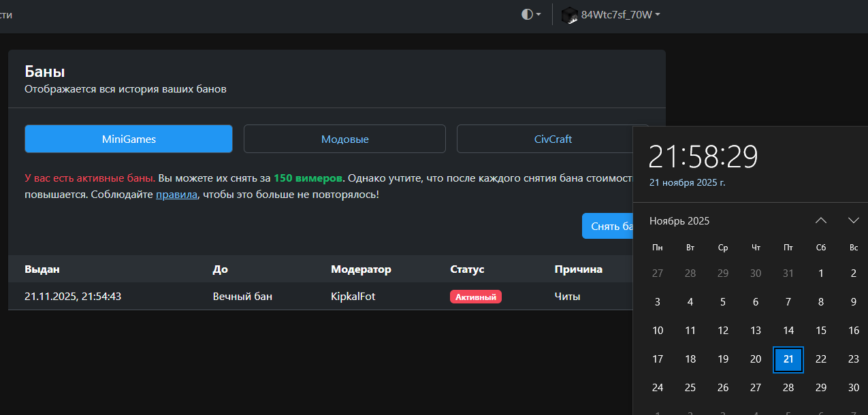Viewport: 868px width, 415px height.
Task: Select October 31 in calendar
Action: tap(788, 273)
